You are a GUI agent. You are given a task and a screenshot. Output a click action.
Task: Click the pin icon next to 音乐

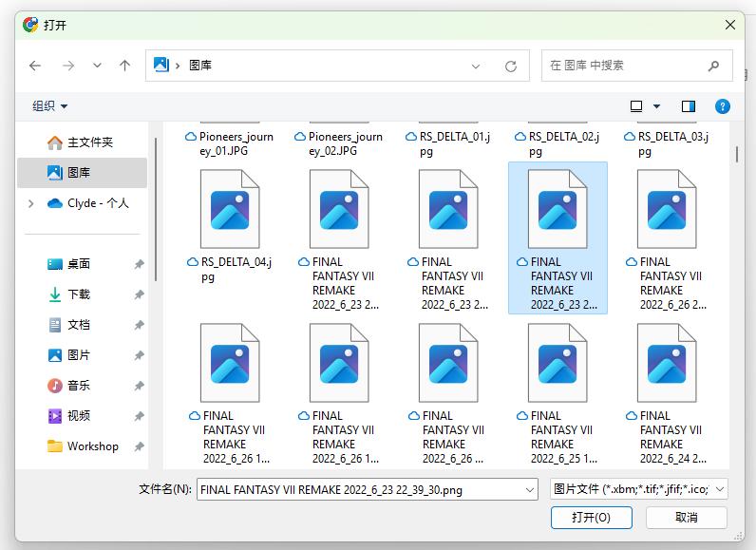(139, 386)
